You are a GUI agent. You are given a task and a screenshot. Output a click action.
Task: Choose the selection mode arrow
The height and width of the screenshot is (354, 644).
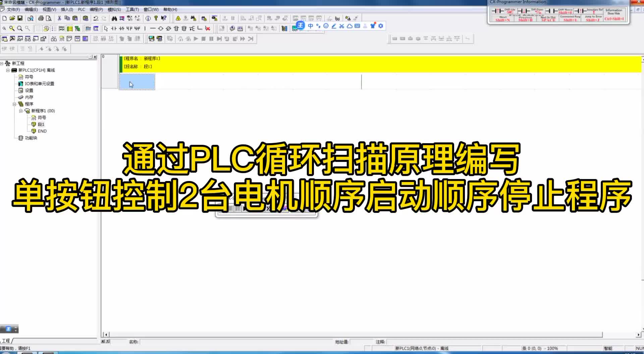coord(106,28)
